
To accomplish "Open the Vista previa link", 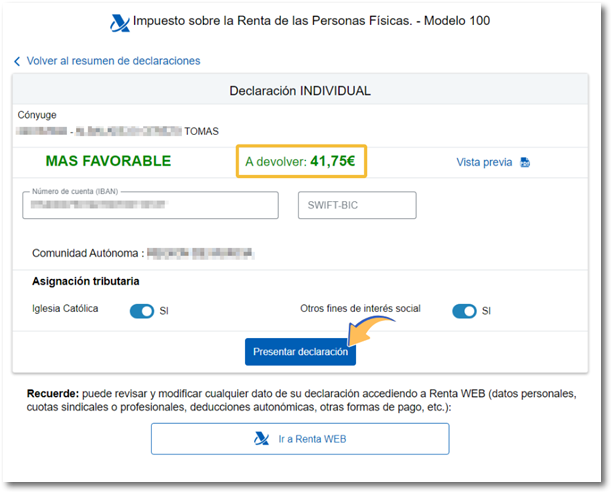I will click(484, 162).
